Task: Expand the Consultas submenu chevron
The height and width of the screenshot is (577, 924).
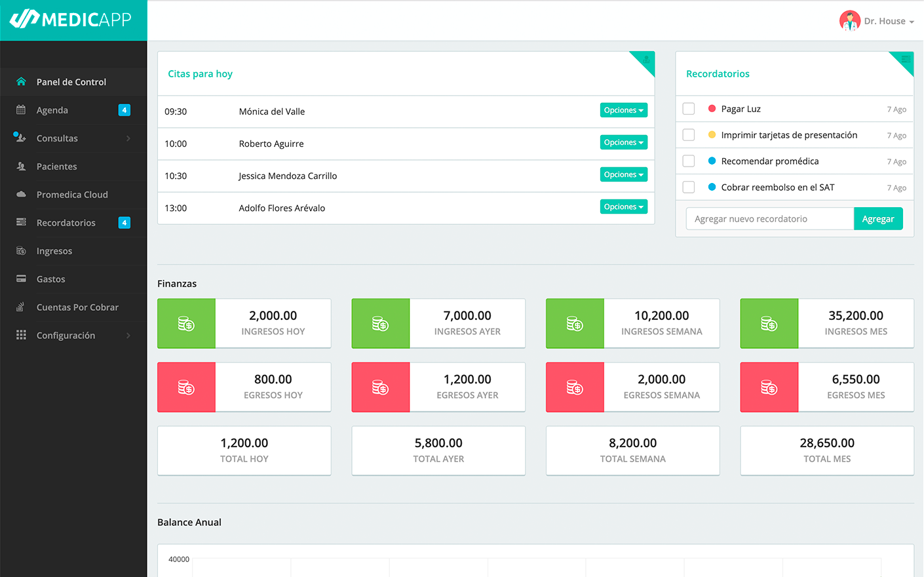Action: click(x=128, y=138)
